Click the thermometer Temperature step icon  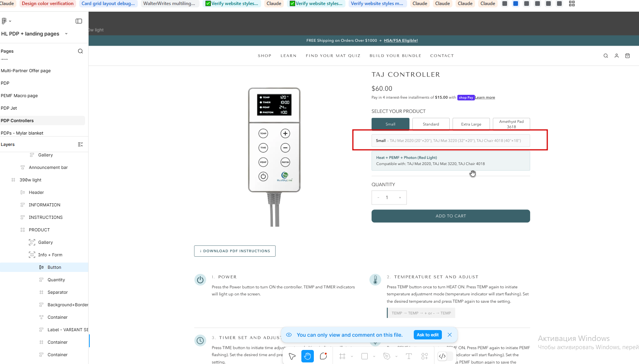(375, 280)
